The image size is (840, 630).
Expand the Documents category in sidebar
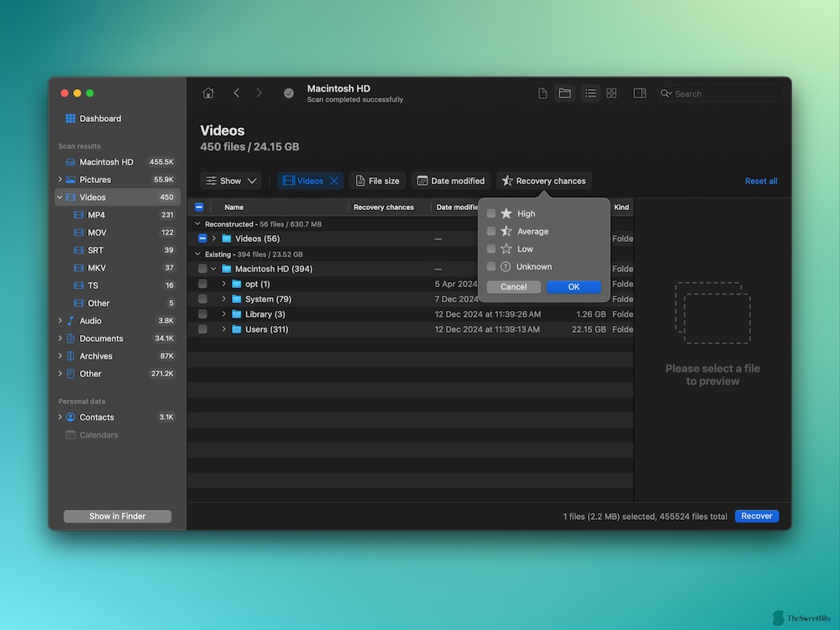[x=60, y=339]
